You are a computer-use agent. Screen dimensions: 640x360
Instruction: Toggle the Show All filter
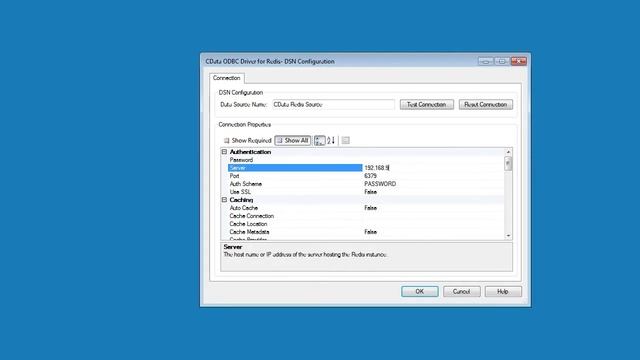coord(293,140)
